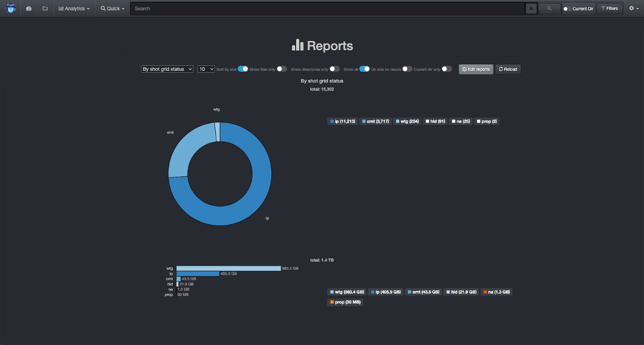The image size is (644, 345).
Task: Toggle the Sort by size switch off
Action: click(x=243, y=69)
